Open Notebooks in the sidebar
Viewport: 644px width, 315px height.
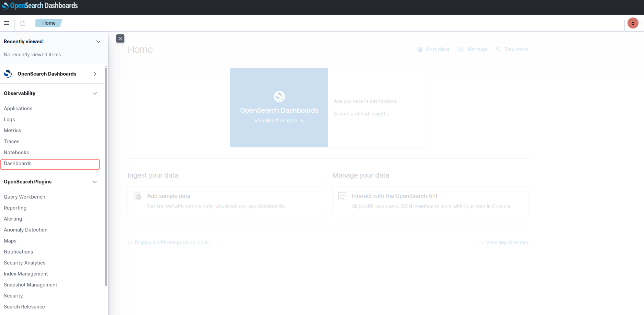click(x=16, y=153)
